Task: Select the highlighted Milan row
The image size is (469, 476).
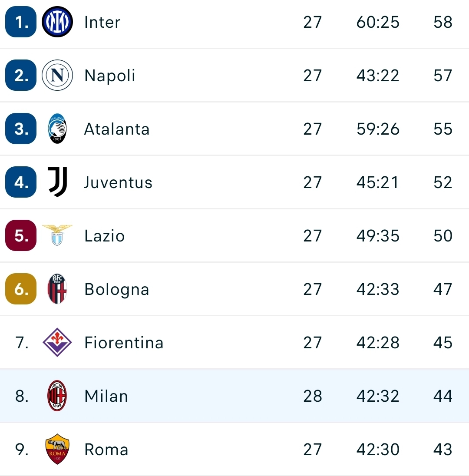Action: point(234,396)
